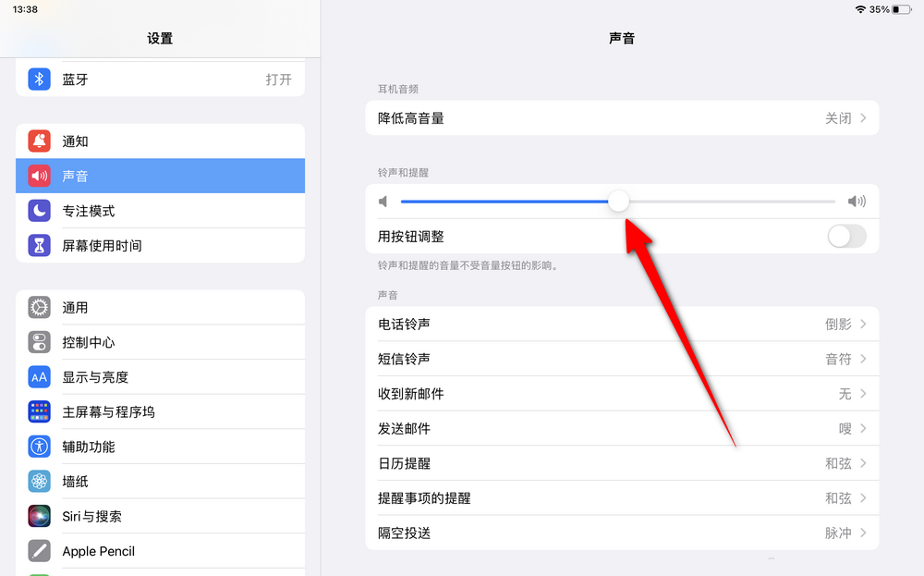
Task: Tap the Bluetooth icon in sidebar
Action: [x=39, y=80]
